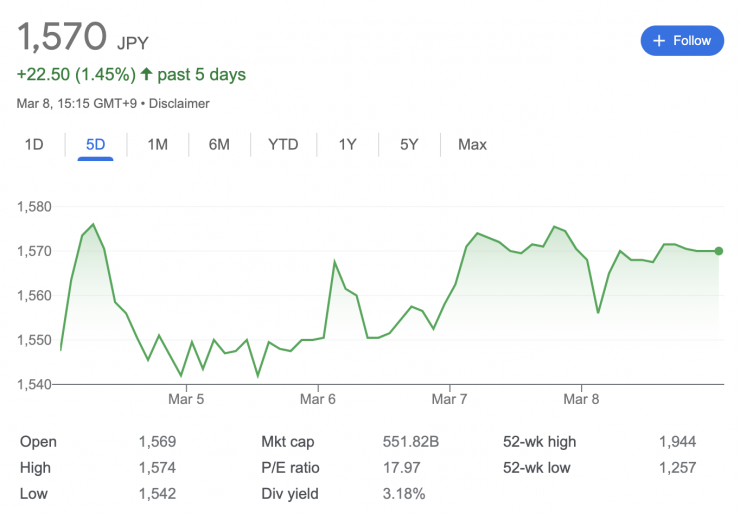Click the 52-wk high label
The height and width of the screenshot is (514, 740).
540,442
